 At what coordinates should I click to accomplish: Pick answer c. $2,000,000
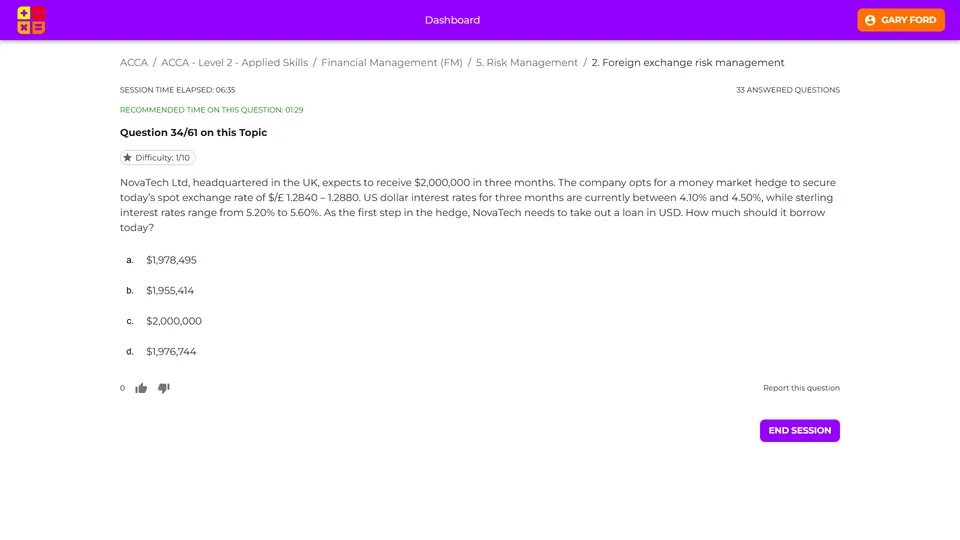click(173, 321)
